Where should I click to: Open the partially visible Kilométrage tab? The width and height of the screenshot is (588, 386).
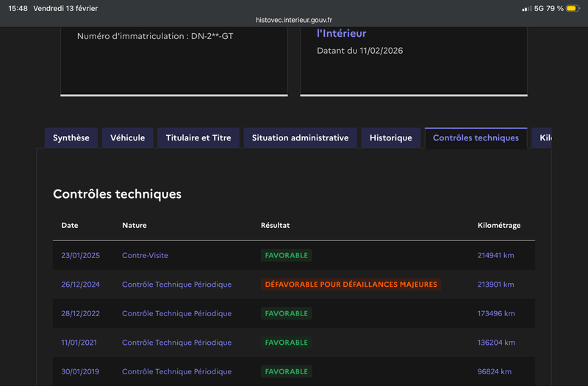click(542, 138)
